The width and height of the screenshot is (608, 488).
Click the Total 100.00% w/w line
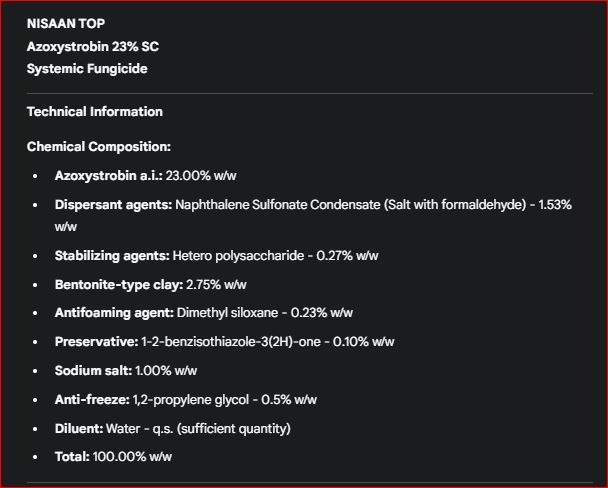pyautogui.click(x=113, y=456)
